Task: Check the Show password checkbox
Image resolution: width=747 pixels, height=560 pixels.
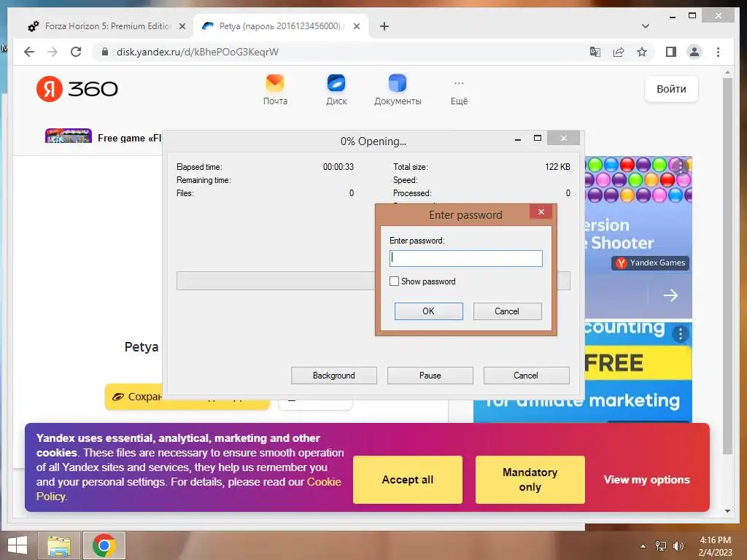Action: click(394, 281)
